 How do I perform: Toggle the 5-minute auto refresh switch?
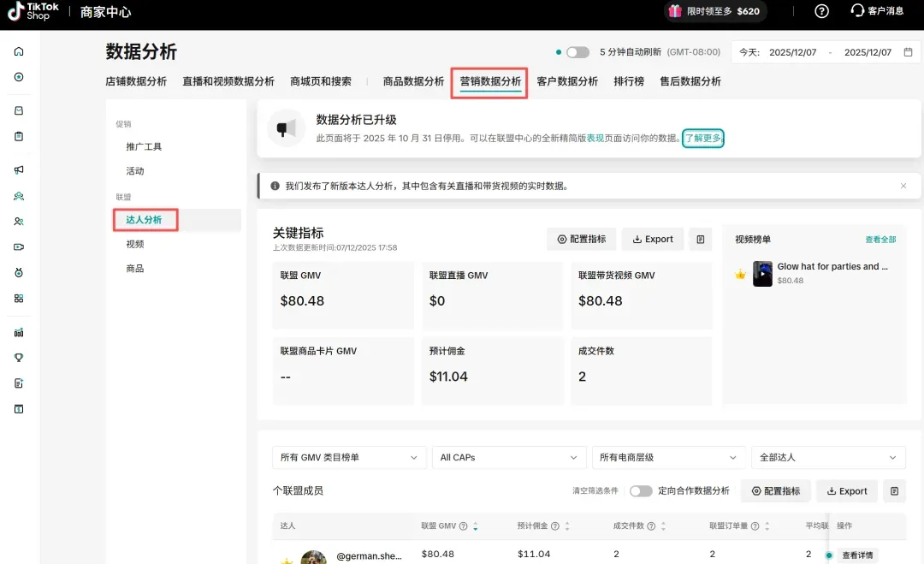coord(577,52)
